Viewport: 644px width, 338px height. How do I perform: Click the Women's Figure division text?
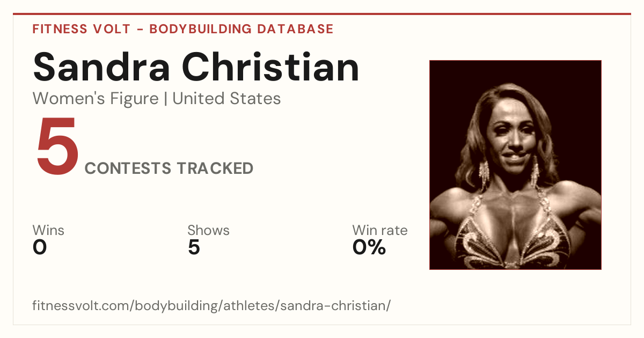(96, 99)
